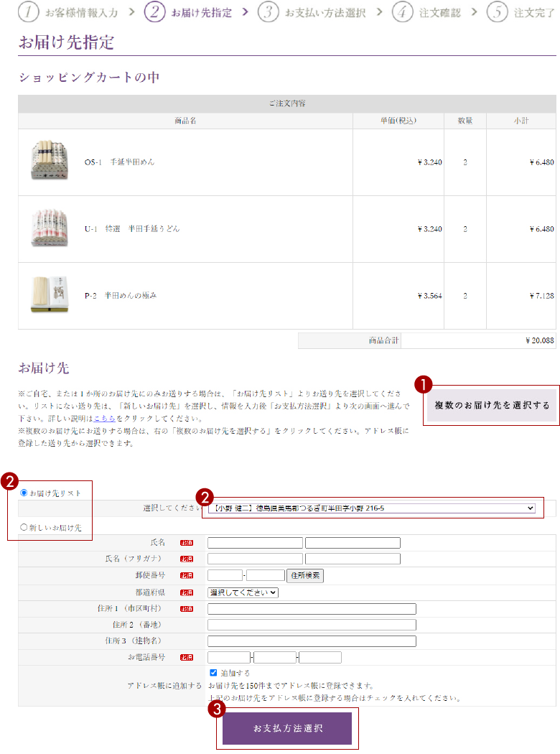
Task: Click step 4 注文確認 circle icon
Action: (x=403, y=12)
